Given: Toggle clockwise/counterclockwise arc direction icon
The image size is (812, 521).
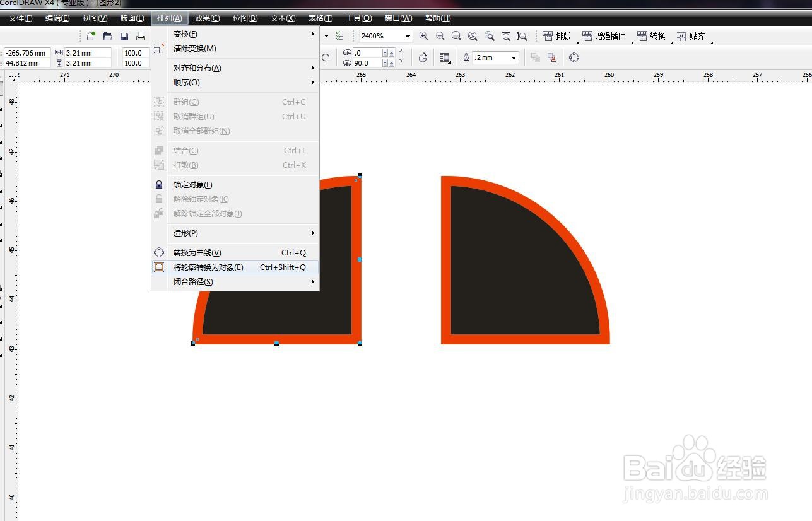Looking at the screenshot, I should pyautogui.click(x=423, y=57).
